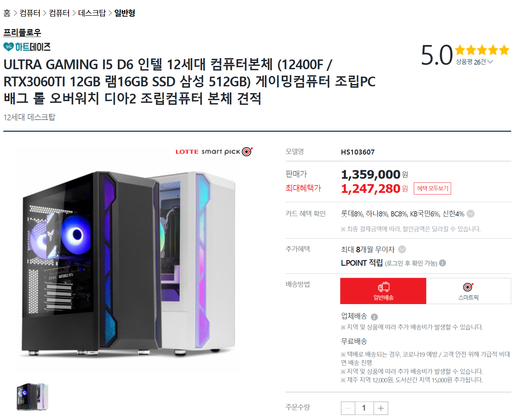Select 일반배송 delivery truck option
This screenshot has width=527, height=420.
[x=383, y=291]
